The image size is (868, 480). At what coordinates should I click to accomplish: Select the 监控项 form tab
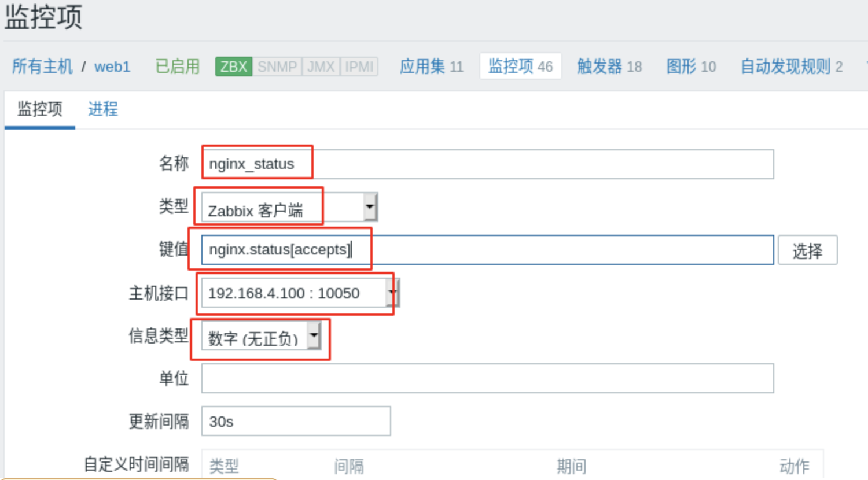[40, 109]
